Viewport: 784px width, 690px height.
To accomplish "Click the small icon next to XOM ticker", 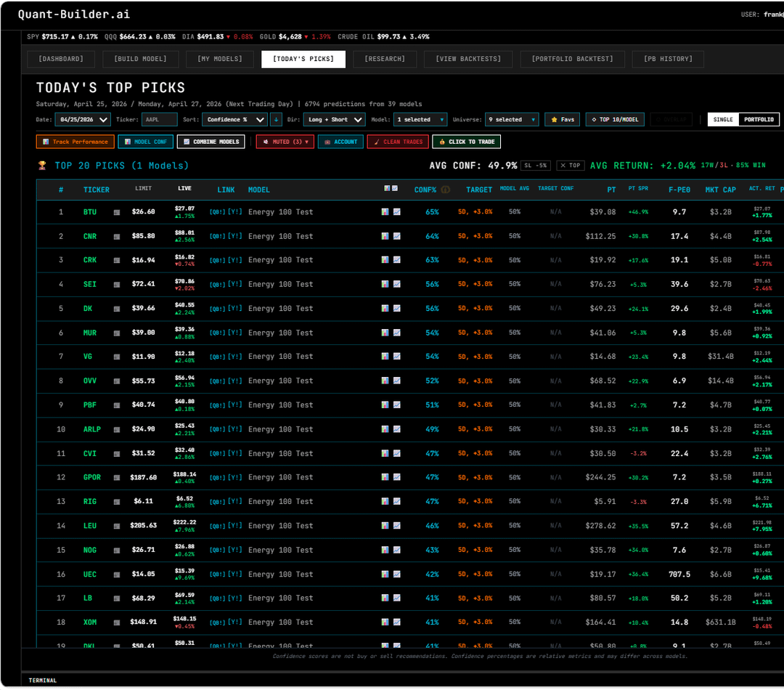I will click(117, 622).
